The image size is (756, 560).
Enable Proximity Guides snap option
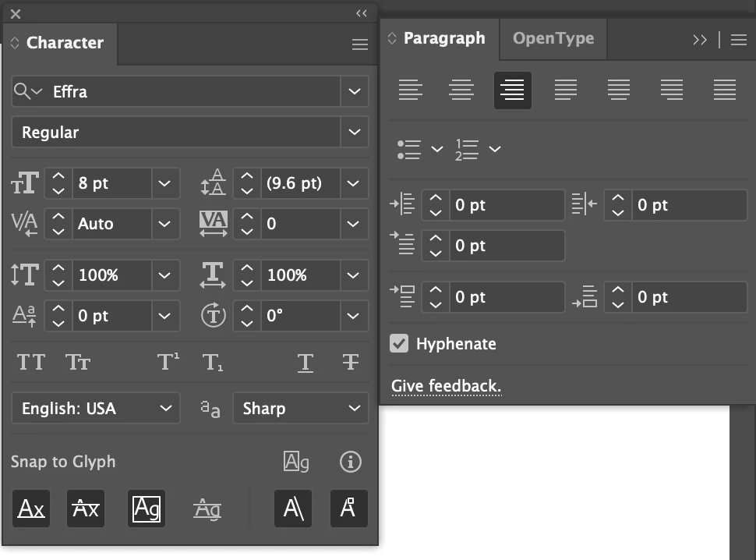click(207, 509)
